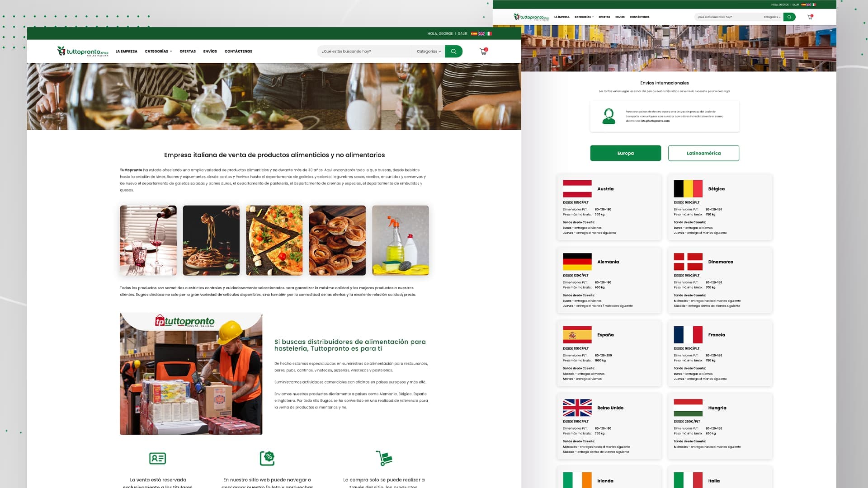Open OFERTAS in the right page menu
This screenshot has height=488, width=868.
604,17
